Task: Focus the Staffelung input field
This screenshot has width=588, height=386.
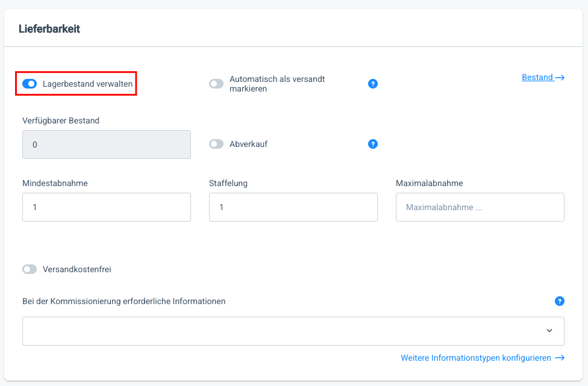Action: (x=293, y=207)
